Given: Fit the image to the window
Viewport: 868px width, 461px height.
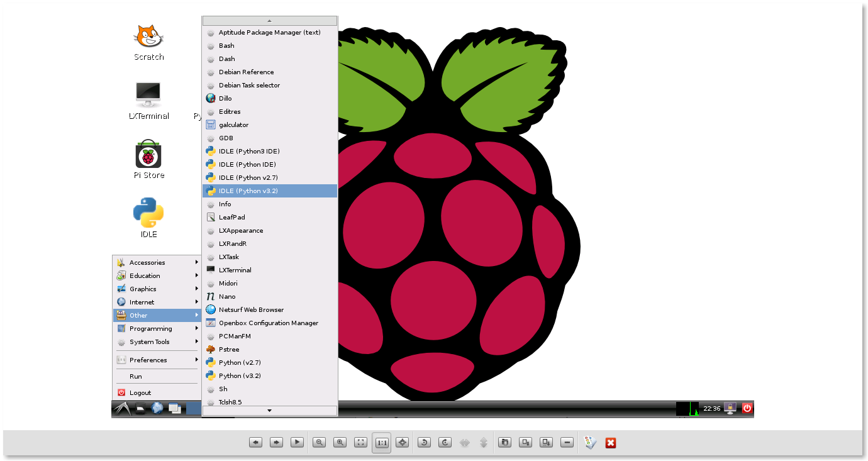Looking at the screenshot, I should pyautogui.click(x=360, y=442).
